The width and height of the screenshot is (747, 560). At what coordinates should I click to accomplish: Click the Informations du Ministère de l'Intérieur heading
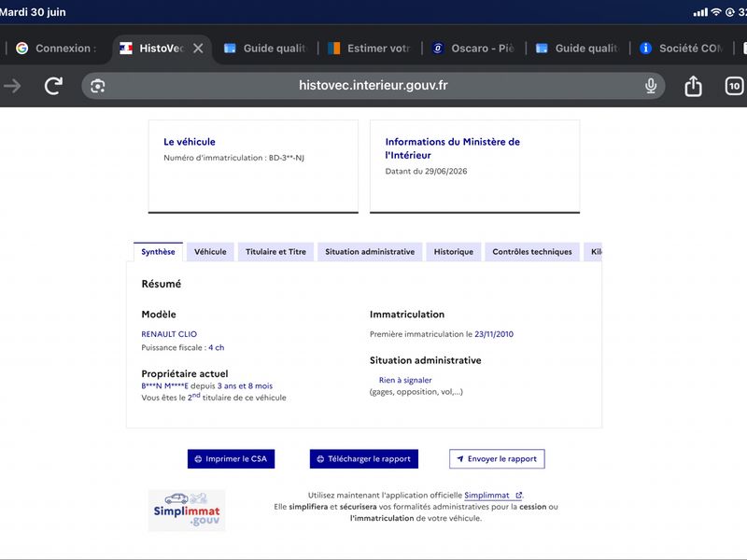click(452, 148)
